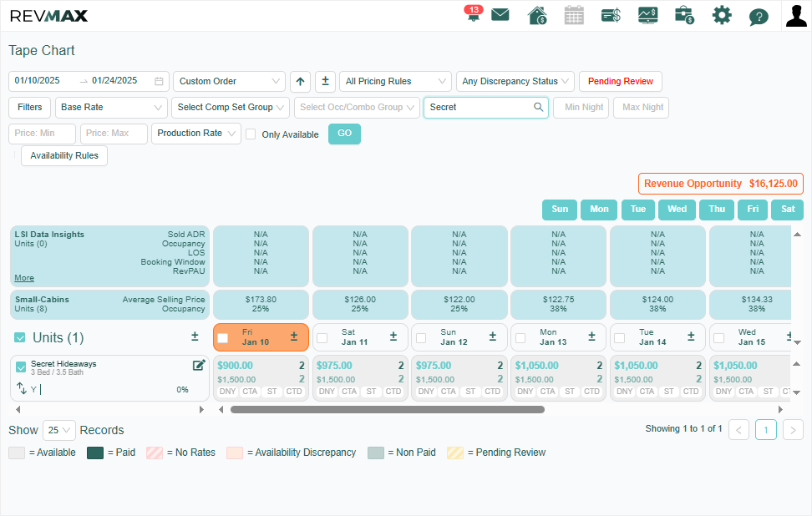Select the Mon weekday tab
812x516 pixels.
click(x=599, y=209)
